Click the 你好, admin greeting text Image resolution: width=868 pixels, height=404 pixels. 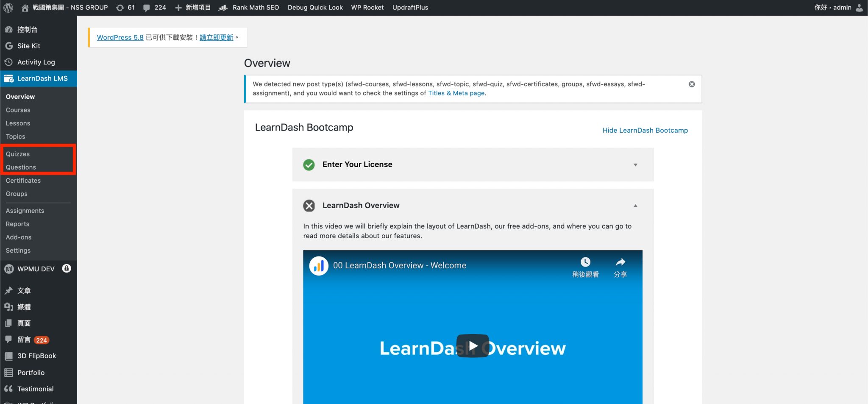832,8
